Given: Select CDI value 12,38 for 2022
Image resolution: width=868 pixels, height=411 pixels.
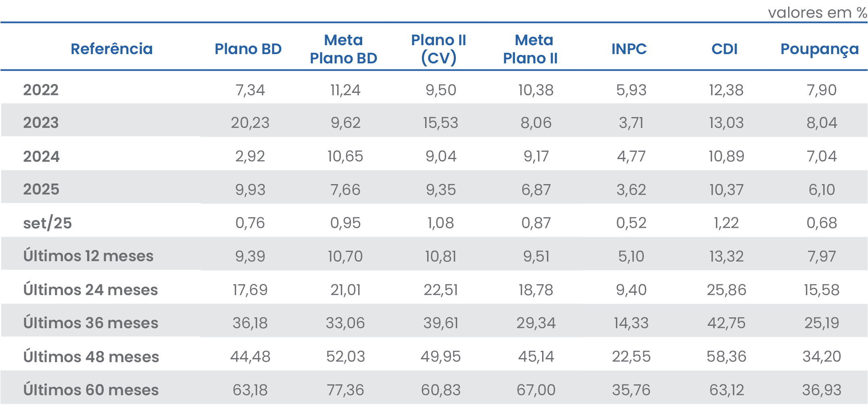Looking at the screenshot, I should (726, 90).
